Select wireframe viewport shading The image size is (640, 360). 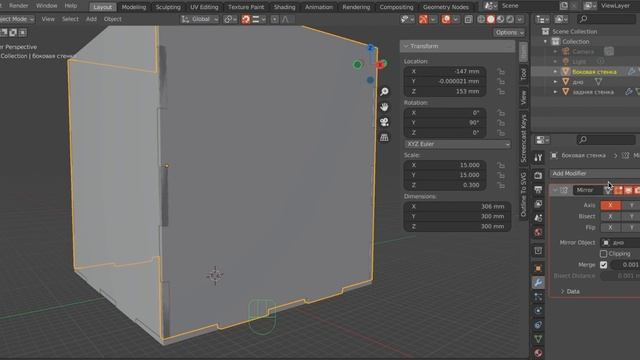tap(481, 19)
